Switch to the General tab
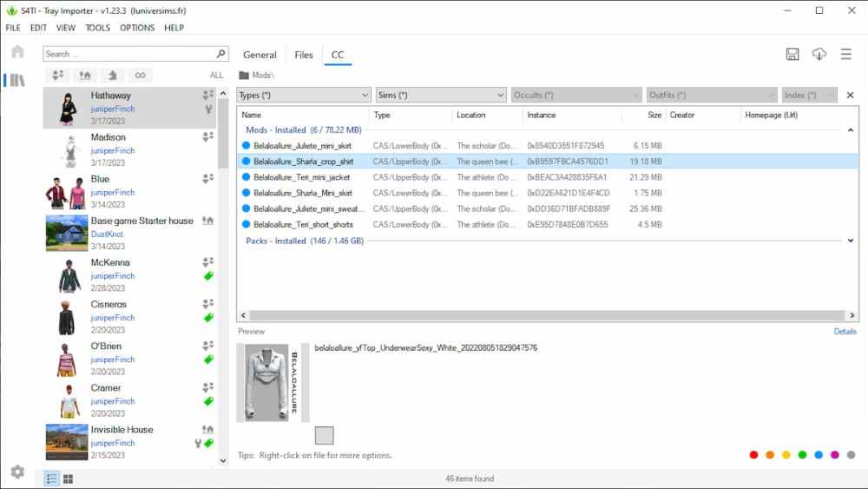Screen dimensions: 868x489 [x=260, y=55]
